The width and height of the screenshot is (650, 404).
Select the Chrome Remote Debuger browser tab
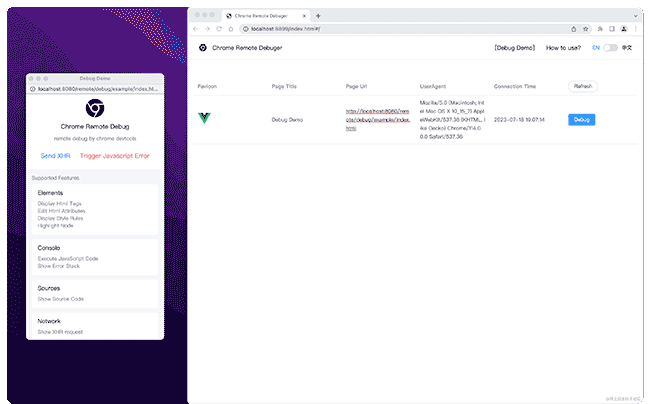click(x=265, y=16)
